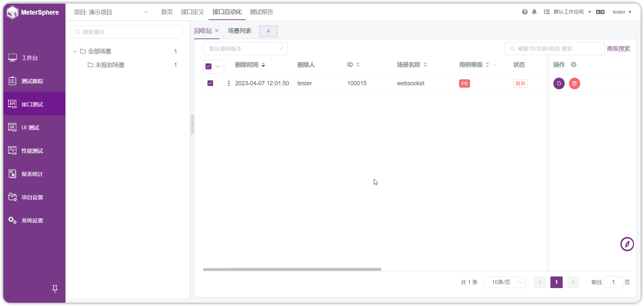Pin the sidebar with the pin icon
Image resolution: width=644 pixels, height=306 pixels.
coord(55,289)
